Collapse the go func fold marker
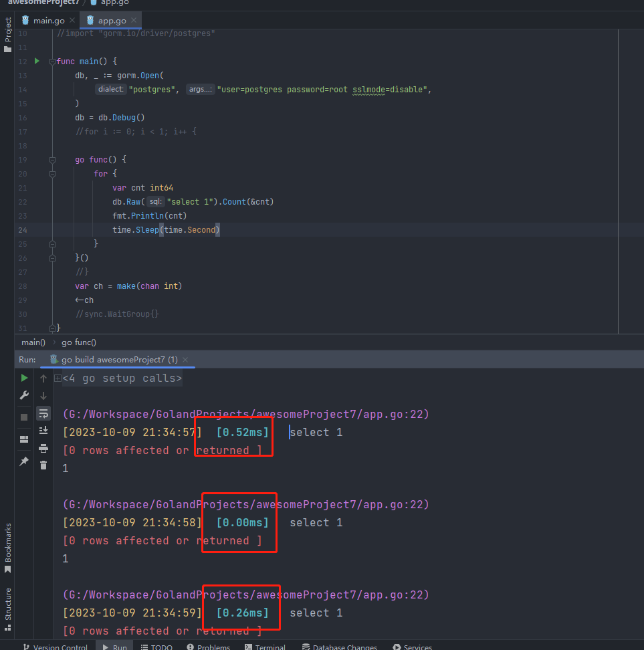This screenshot has height=650, width=644. [52, 160]
